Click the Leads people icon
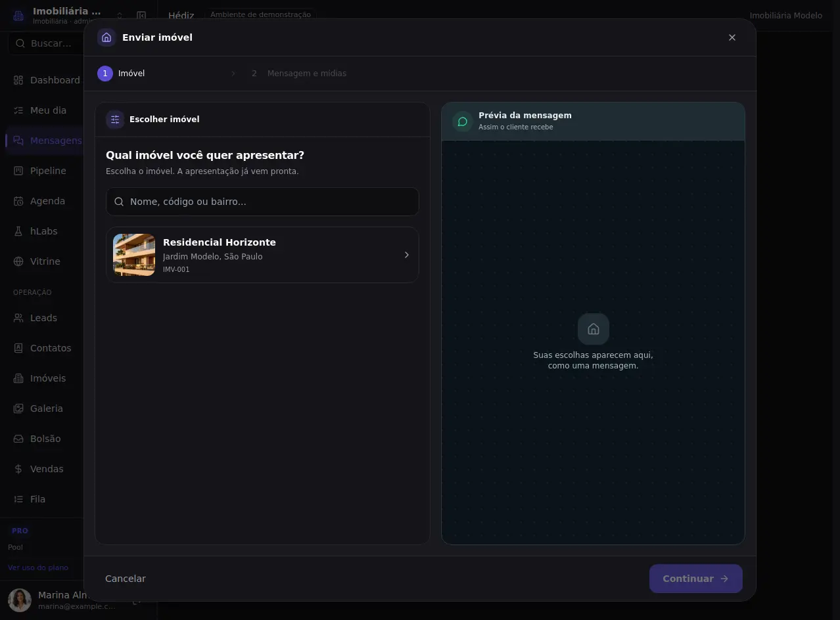 [18, 318]
